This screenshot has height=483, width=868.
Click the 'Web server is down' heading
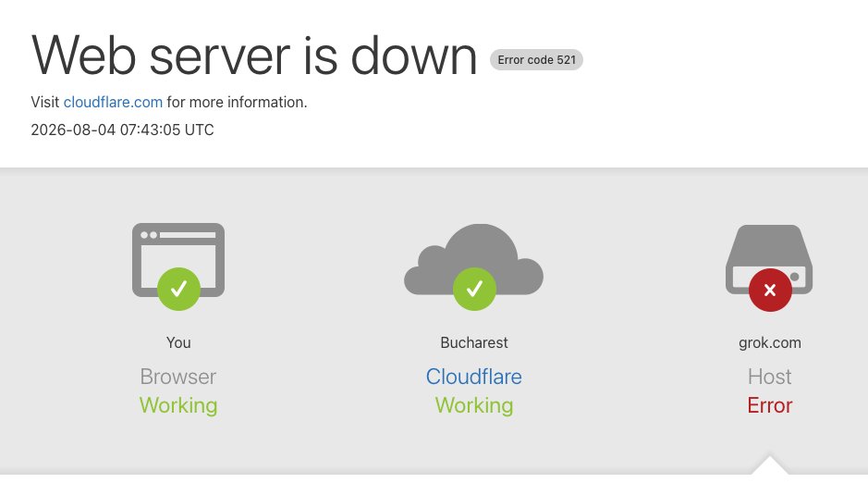tap(254, 56)
